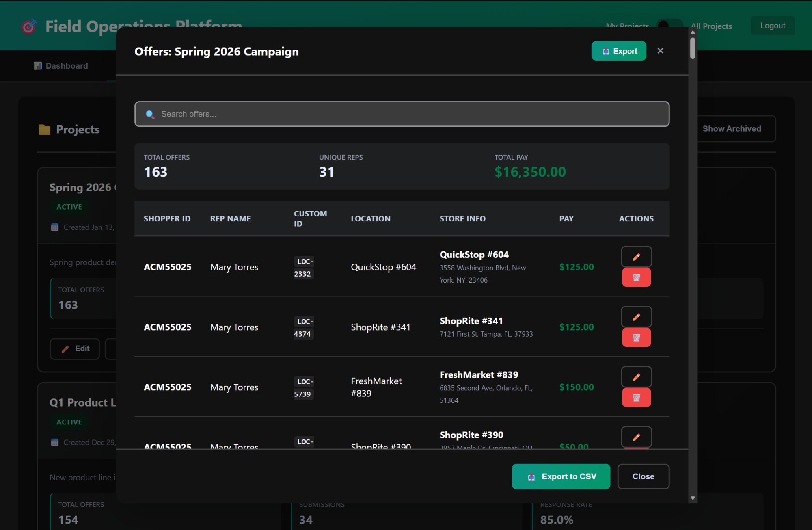Viewport: 812px width, 530px height.
Task: Delete the FreshMarket #839 offer
Action: [x=636, y=398]
